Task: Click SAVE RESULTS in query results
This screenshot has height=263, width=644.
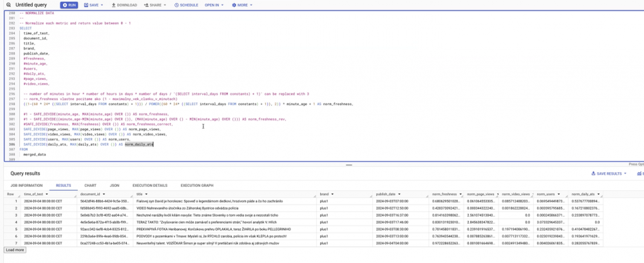Action: 609,173
